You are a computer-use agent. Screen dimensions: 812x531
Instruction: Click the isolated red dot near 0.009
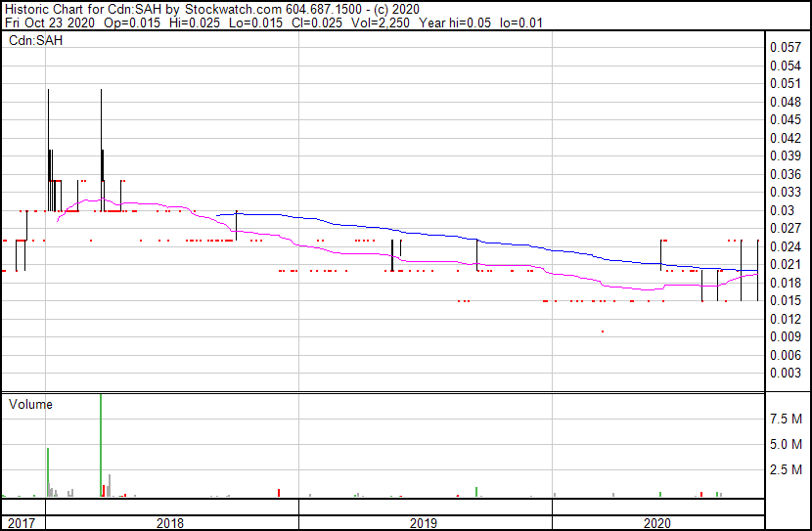coord(603,332)
